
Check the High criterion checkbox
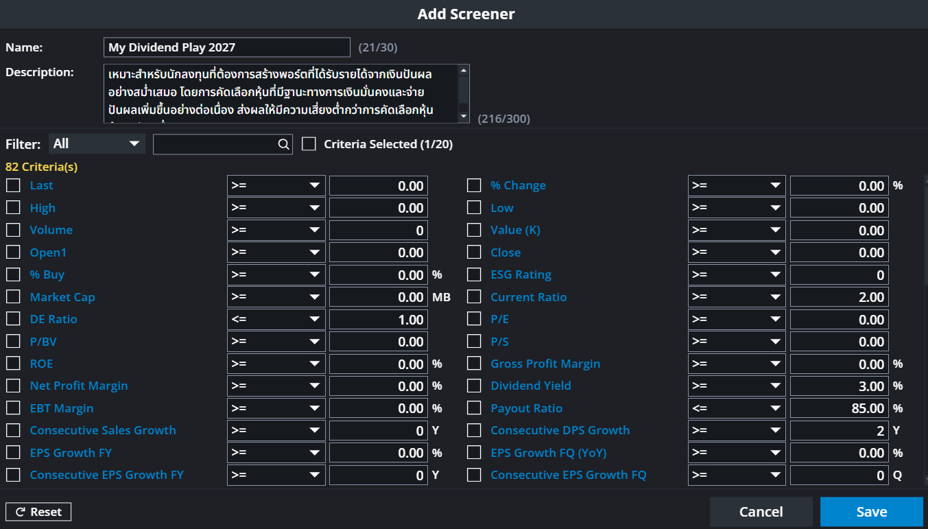coord(13,208)
